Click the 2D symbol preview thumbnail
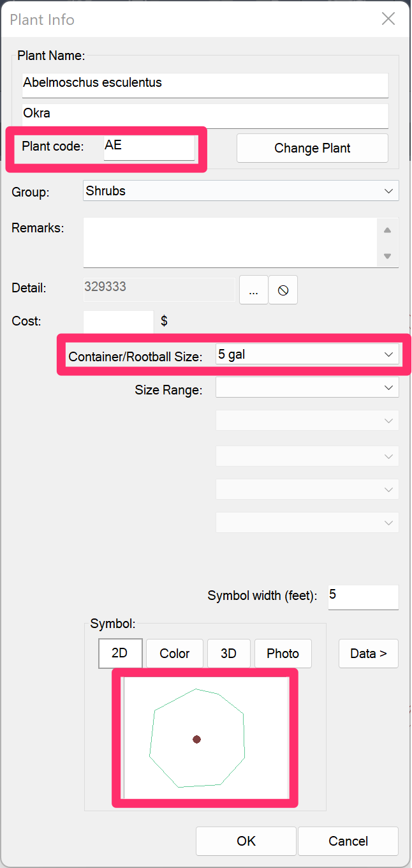The image size is (412, 868). (x=205, y=738)
